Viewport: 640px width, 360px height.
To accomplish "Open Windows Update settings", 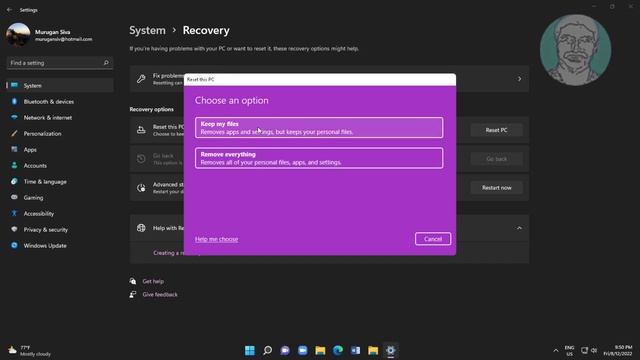I will pos(60,246).
